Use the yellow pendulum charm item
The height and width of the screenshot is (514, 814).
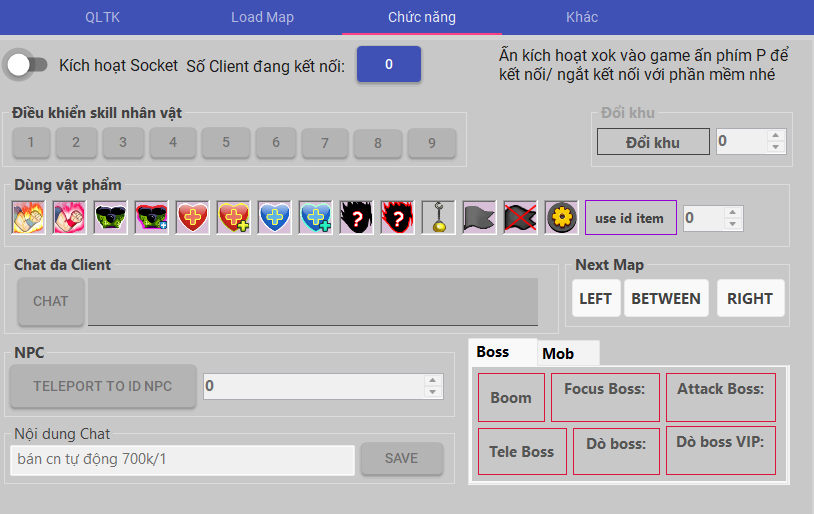click(439, 218)
